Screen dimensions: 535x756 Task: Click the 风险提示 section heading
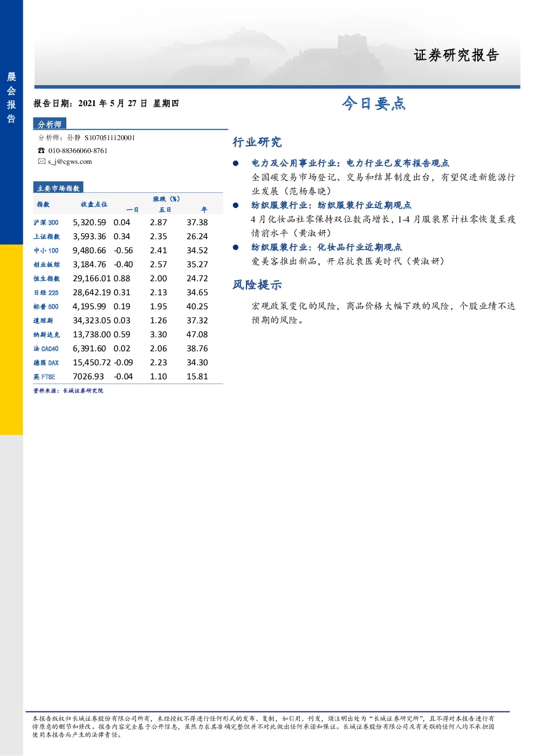[257, 285]
